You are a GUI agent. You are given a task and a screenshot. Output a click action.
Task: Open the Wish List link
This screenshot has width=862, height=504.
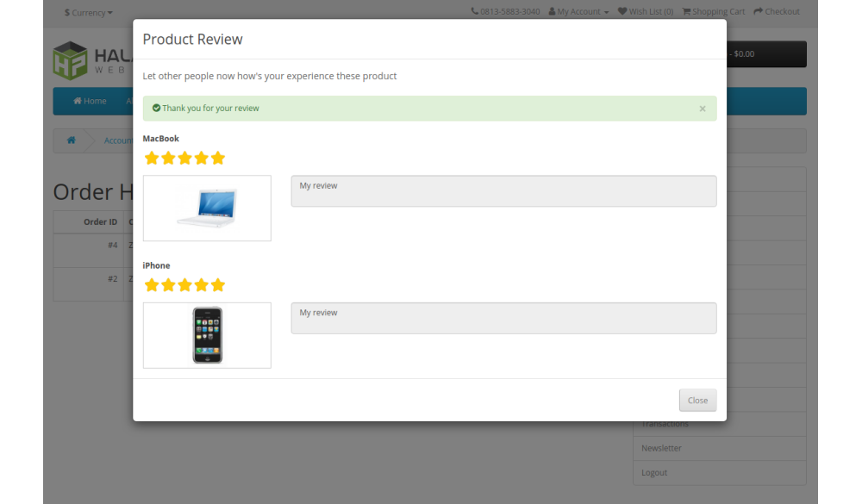click(x=646, y=12)
